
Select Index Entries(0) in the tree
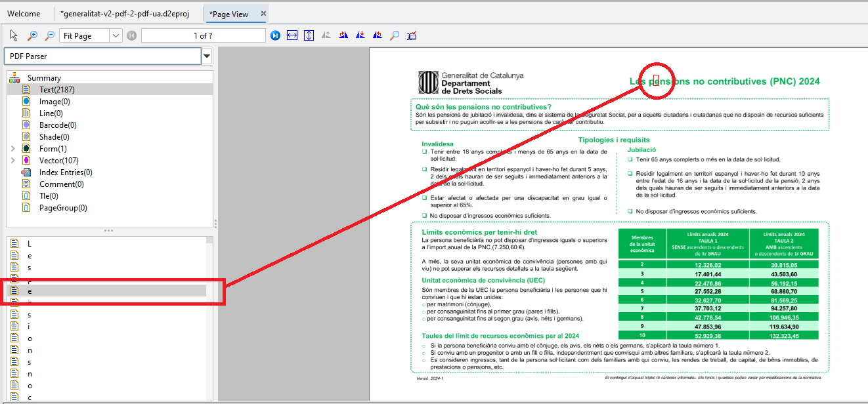coord(65,172)
